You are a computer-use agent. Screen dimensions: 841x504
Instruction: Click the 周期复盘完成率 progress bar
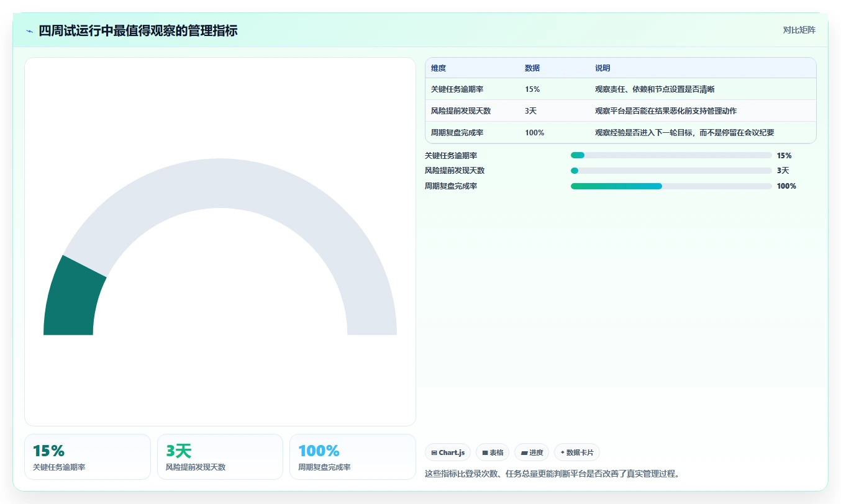pyautogui.click(x=671, y=186)
